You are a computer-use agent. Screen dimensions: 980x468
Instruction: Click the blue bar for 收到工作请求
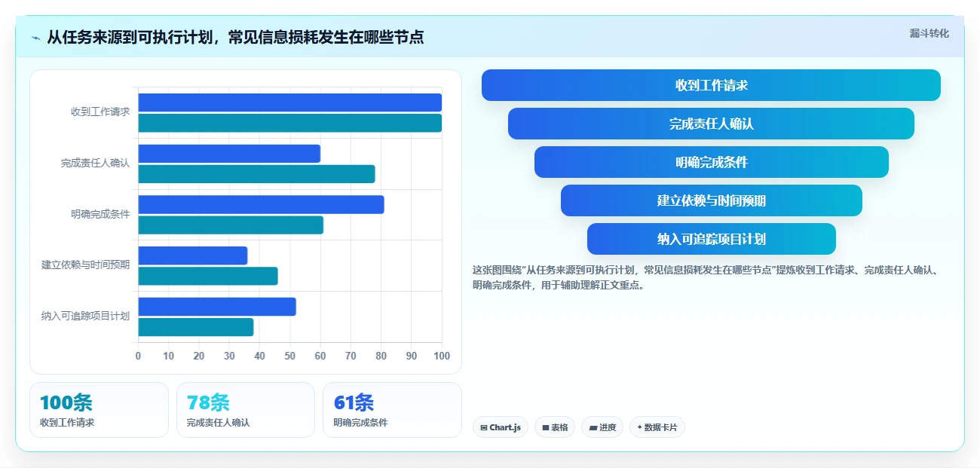tap(289, 102)
